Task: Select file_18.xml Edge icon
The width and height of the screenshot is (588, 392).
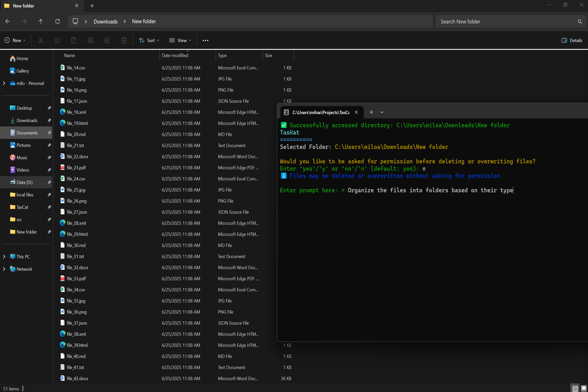Action: tap(62, 112)
